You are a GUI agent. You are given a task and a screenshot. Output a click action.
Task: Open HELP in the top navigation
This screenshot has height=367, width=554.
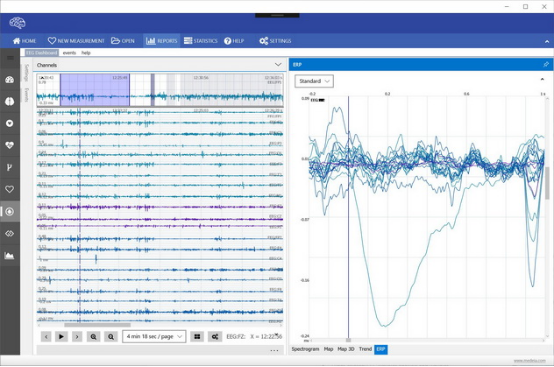[234, 41]
